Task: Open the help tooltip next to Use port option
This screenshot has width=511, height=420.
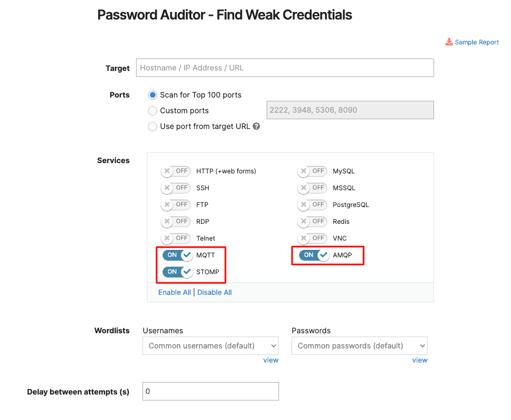Action: pos(256,126)
